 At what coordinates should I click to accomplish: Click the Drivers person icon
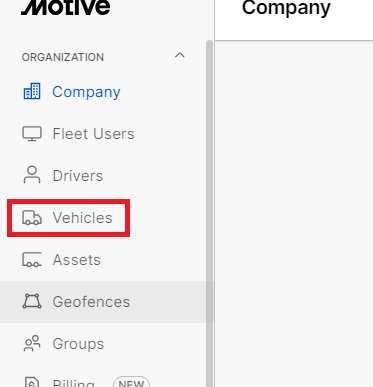(x=32, y=175)
